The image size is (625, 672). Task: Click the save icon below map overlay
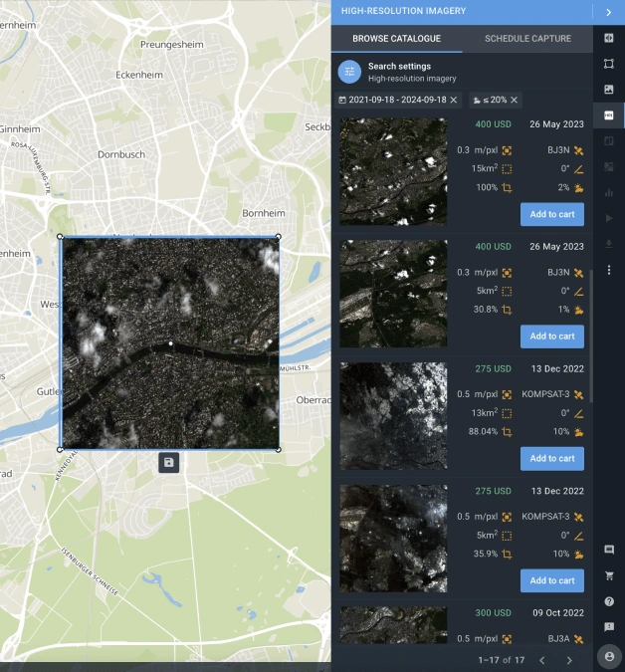pyautogui.click(x=169, y=462)
